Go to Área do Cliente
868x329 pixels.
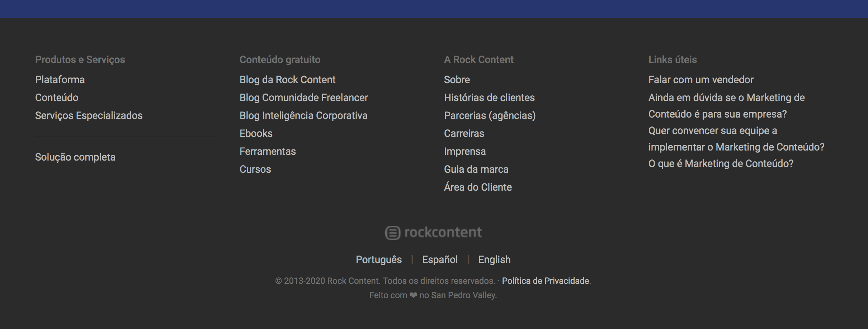coord(478,187)
